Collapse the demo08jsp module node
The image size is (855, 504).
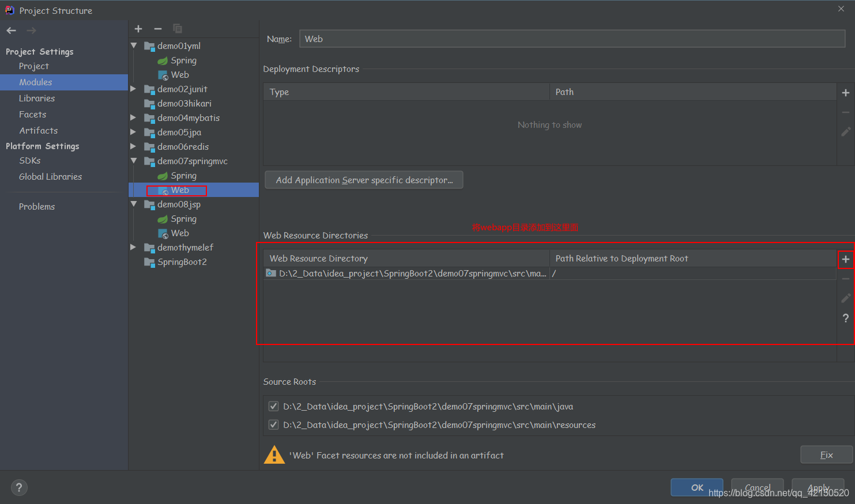134,204
